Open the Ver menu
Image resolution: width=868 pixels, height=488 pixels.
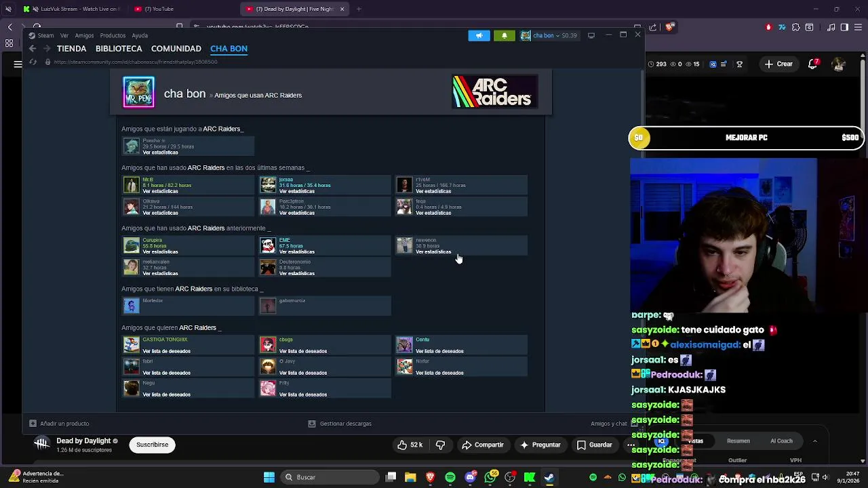click(64, 35)
